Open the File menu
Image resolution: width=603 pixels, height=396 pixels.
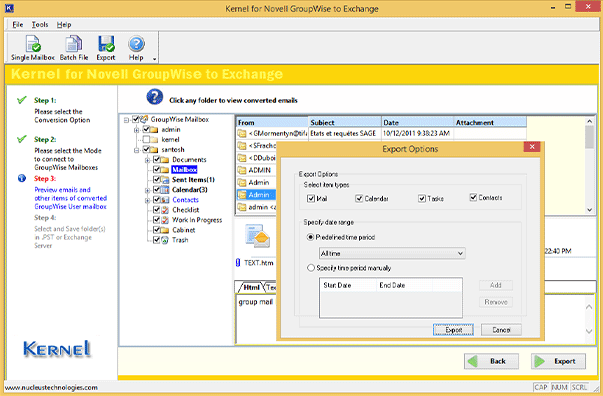18,25
